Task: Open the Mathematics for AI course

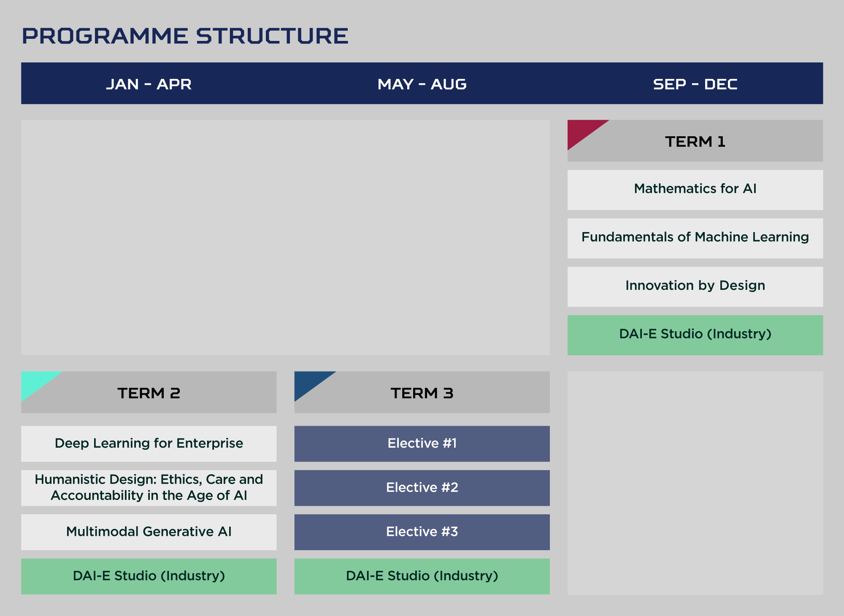Action: point(695,189)
